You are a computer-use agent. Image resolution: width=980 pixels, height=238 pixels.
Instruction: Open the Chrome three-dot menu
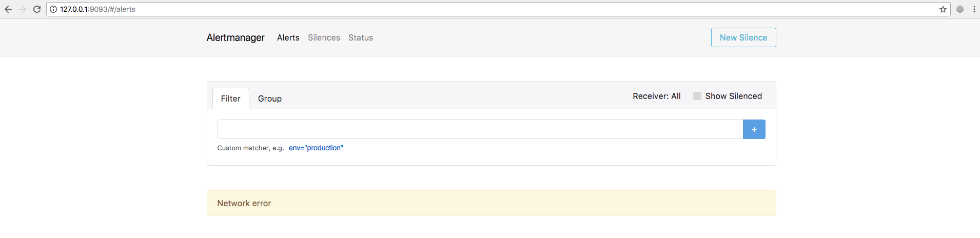coord(974,9)
